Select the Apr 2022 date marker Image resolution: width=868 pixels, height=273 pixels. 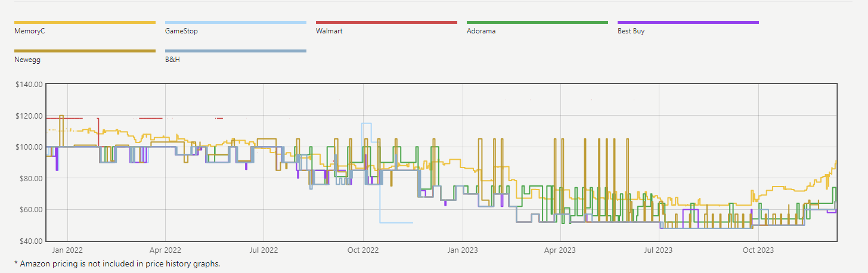point(165,250)
